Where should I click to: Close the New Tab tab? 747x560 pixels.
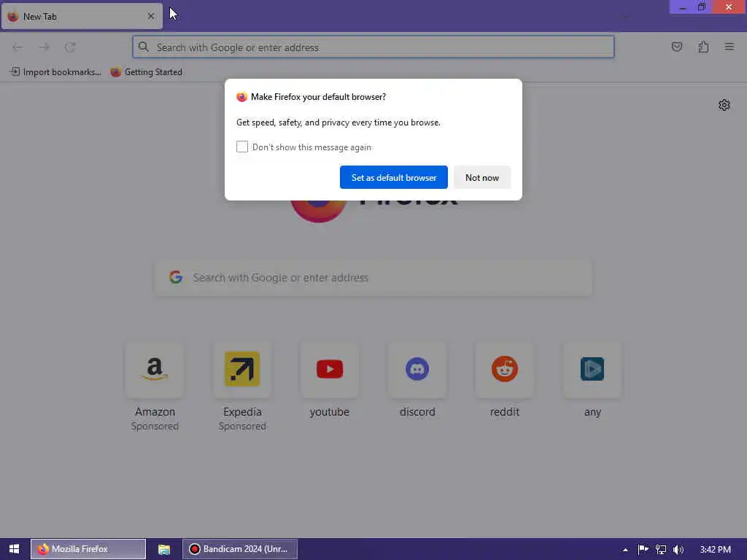150,16
